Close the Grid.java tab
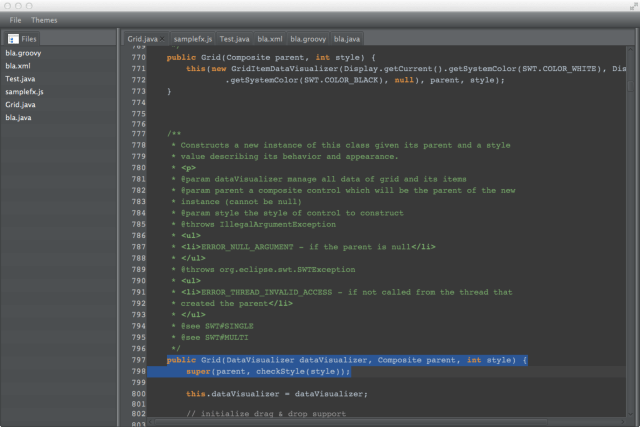 [162, 39]
